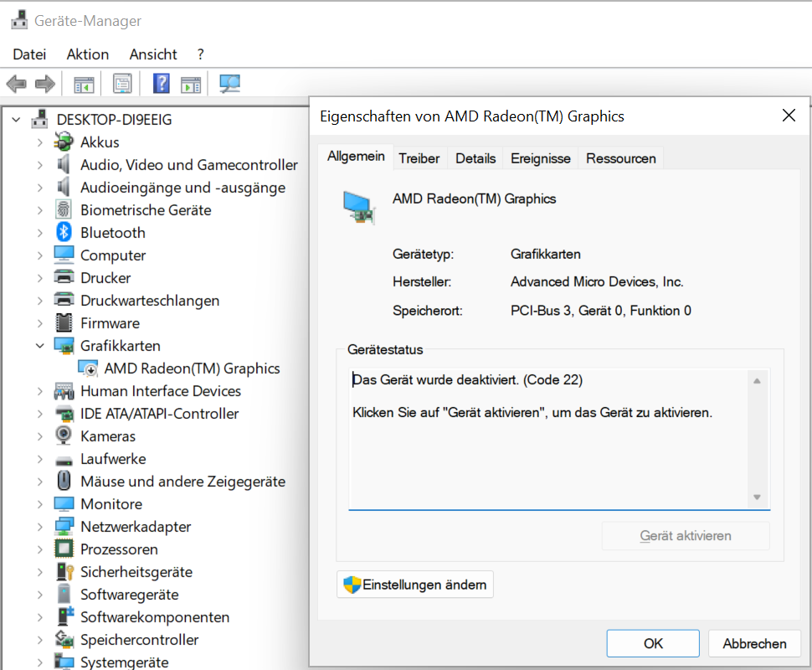812x670 pixels.
Task: Switch to the Treiber tab
Action: point(419,158)
